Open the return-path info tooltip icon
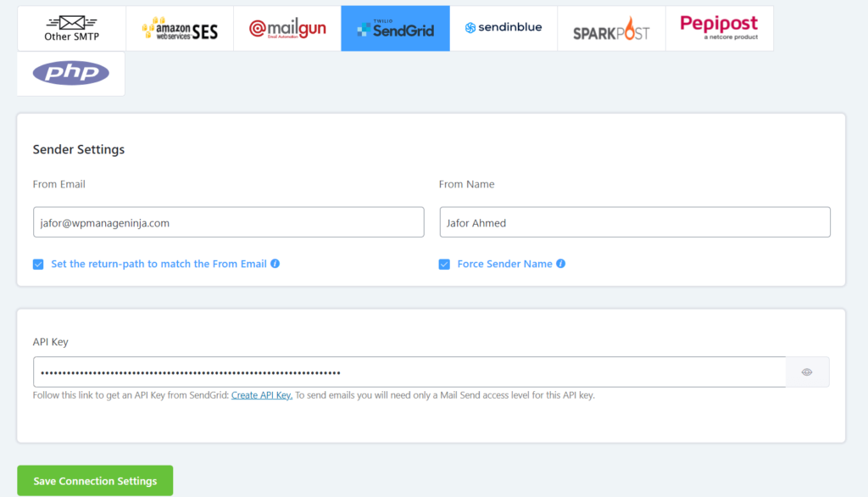This screenshot has width=868, height=497. click(273, 264)
